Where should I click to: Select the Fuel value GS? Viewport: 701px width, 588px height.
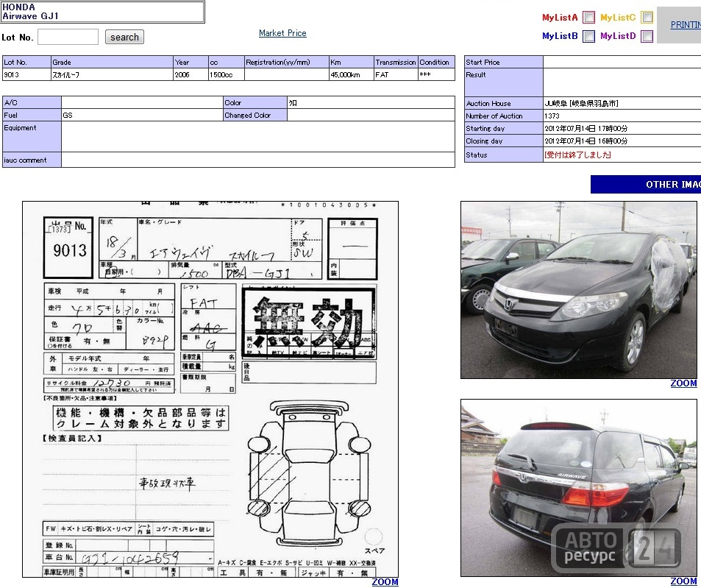[x=68, y=116]
